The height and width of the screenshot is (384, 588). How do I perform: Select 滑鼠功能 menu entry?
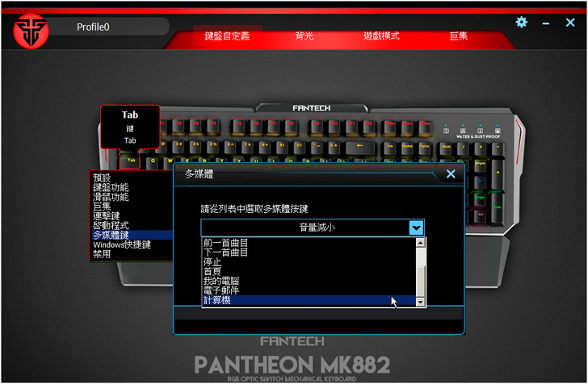(131, 197)
